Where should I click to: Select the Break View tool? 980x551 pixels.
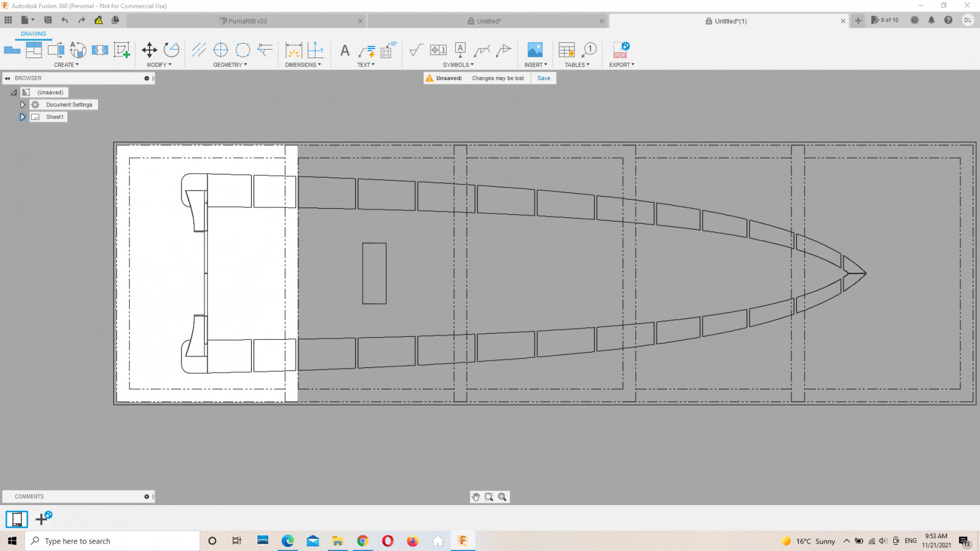(x=100, y=50)
